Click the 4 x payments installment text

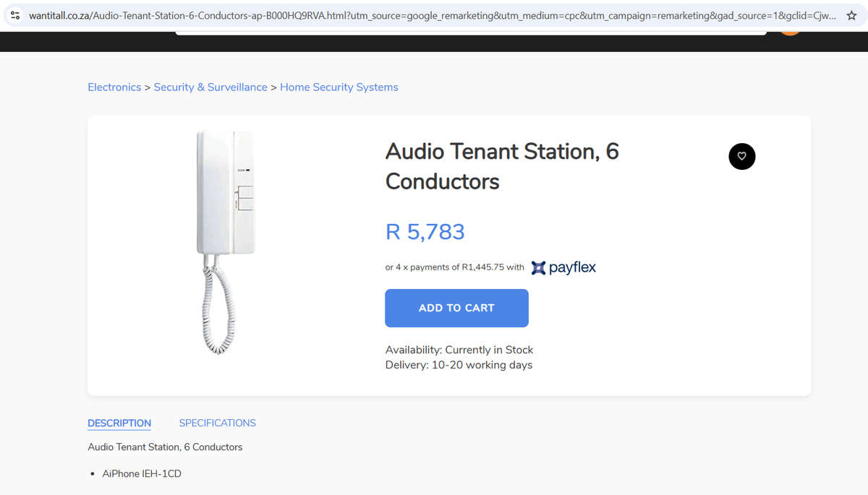(454, 267)
